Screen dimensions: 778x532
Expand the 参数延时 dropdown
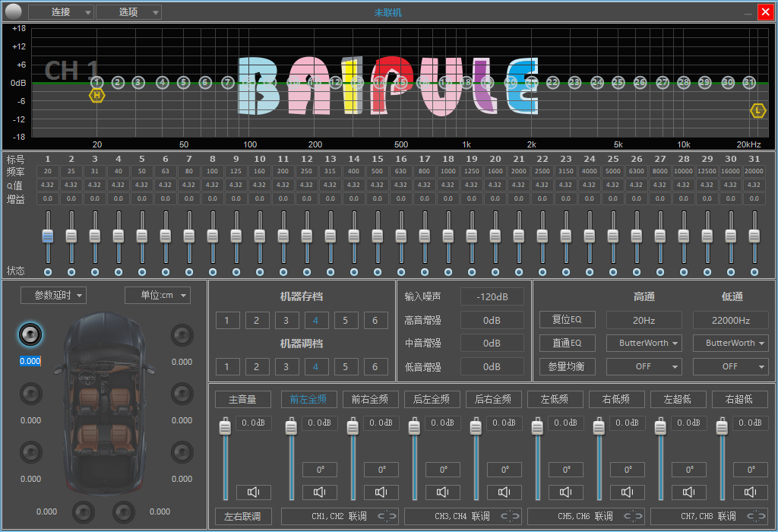tap(54, 296)
